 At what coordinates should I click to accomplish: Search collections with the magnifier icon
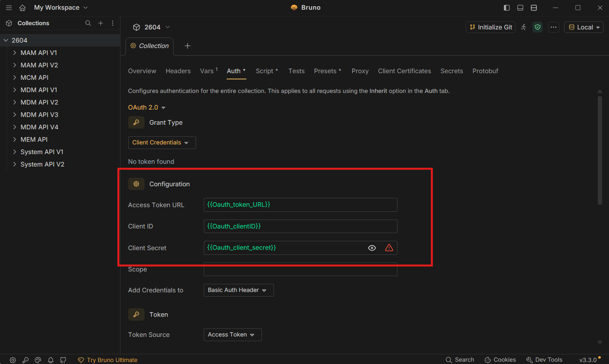88,23
